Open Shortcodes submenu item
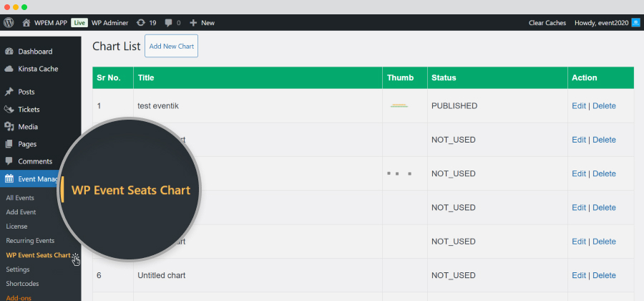 click(x=23, y=284)
